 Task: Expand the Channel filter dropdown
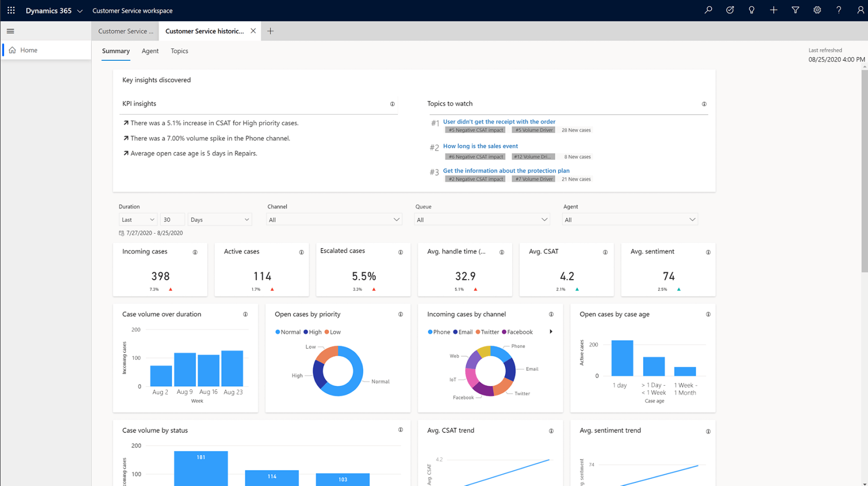pyautogui.click(x=334, y=220)
